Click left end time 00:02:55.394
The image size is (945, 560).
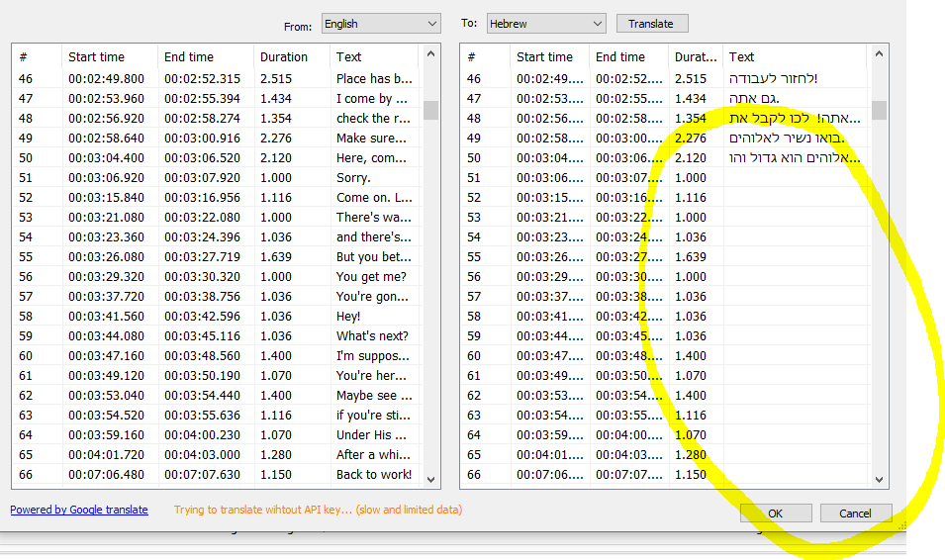click(x=202, y=98)
